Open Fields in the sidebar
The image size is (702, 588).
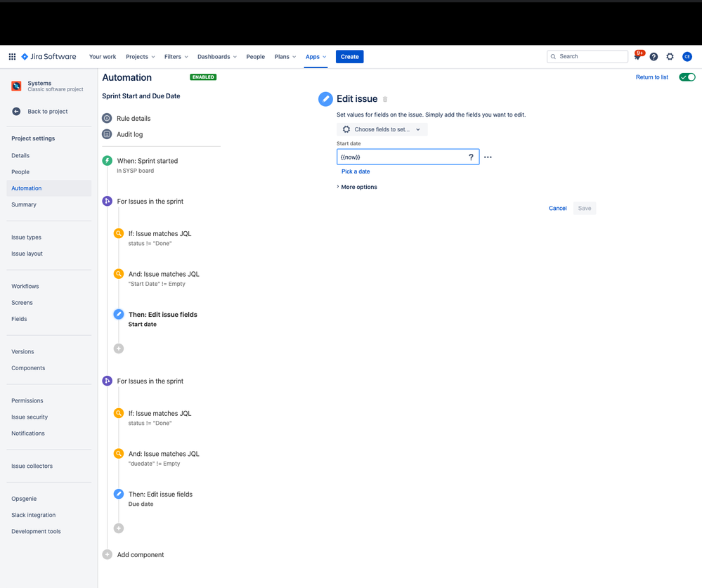(19, 319)
